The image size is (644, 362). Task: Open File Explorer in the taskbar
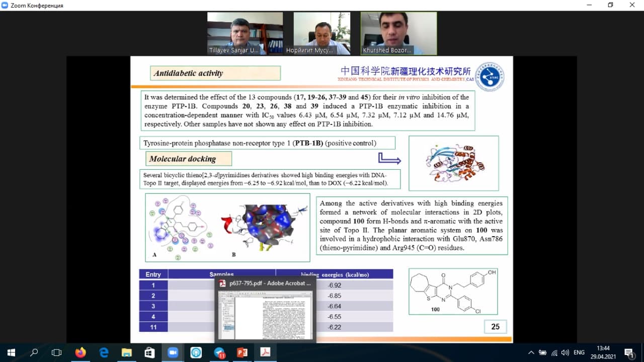tap(126, 352)
